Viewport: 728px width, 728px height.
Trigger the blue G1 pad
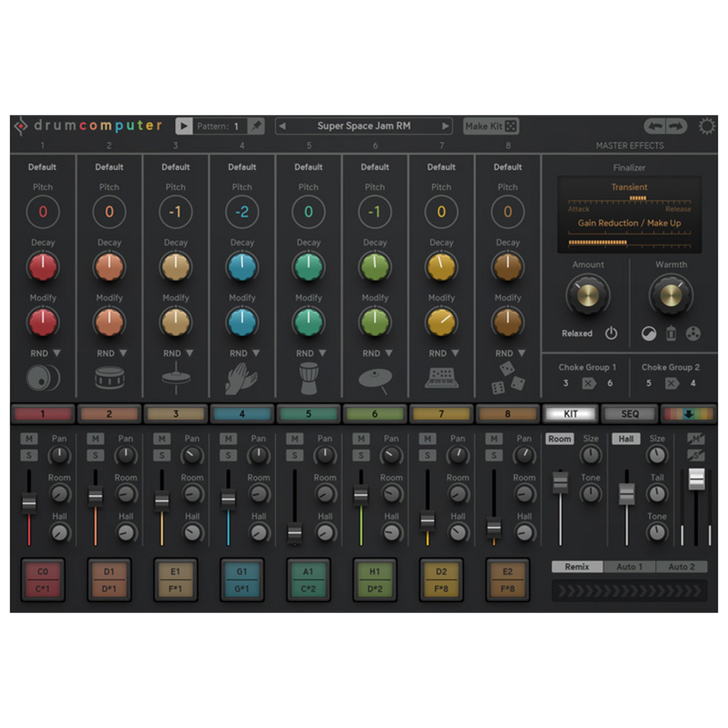[x=242, y=580]
